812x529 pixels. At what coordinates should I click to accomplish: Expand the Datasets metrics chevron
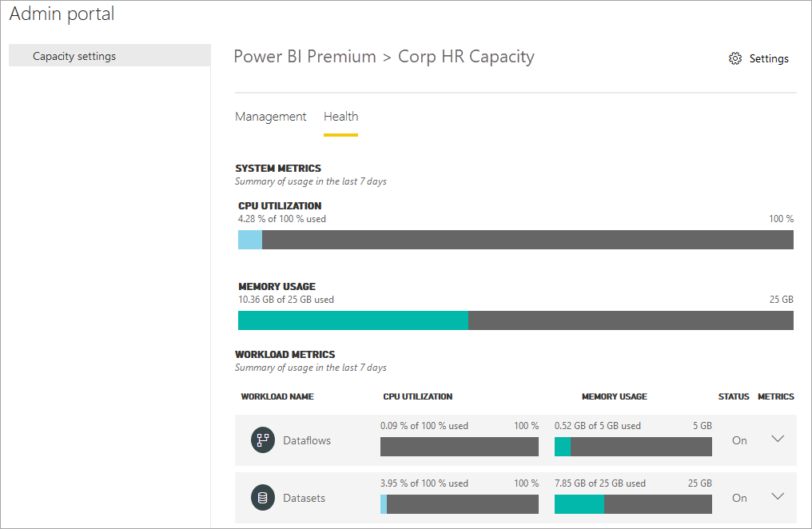tap(778, 496)
